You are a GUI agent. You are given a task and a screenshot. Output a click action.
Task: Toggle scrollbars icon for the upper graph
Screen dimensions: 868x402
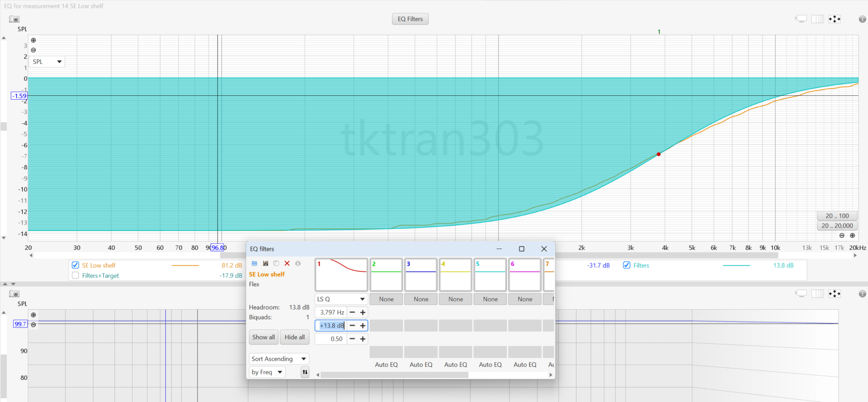pos(801,19)
